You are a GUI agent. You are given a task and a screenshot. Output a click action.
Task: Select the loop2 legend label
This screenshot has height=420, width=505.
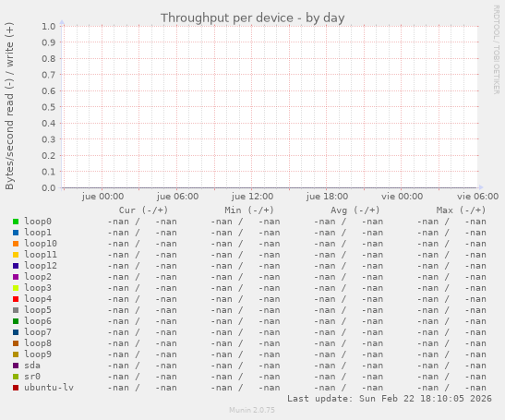pyautogui.click(x=38, y=277)
